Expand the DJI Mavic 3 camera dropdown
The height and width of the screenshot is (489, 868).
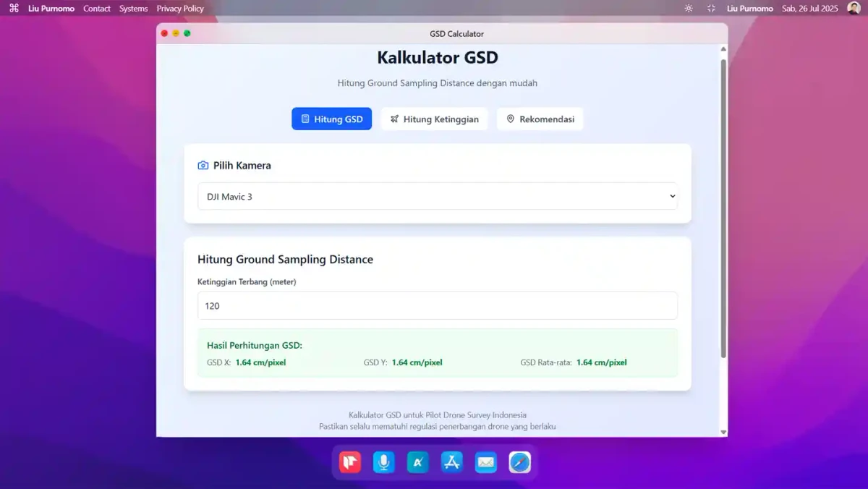tap(438, 196)
